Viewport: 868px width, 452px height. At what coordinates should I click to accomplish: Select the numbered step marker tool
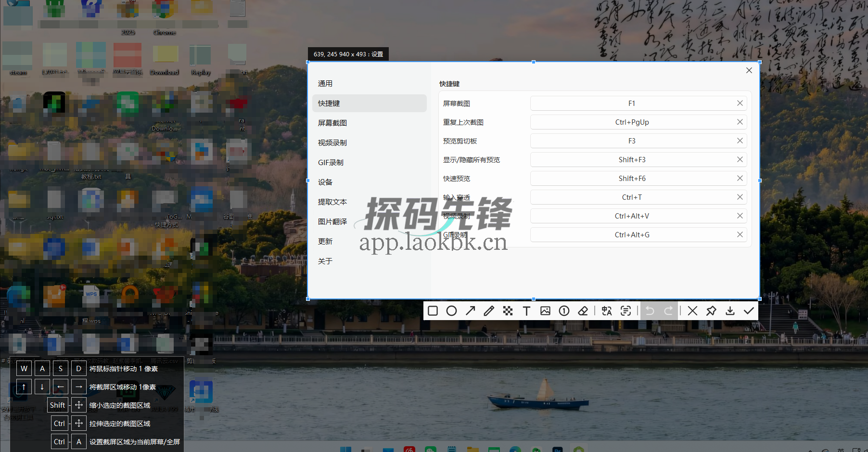click(564, 310)
